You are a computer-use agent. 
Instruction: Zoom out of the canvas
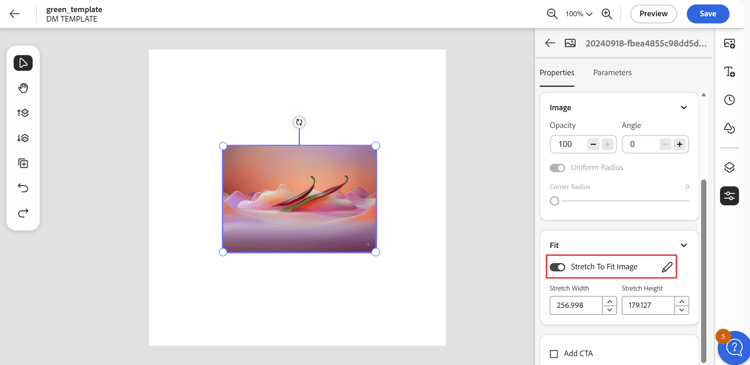coord(552,14)
